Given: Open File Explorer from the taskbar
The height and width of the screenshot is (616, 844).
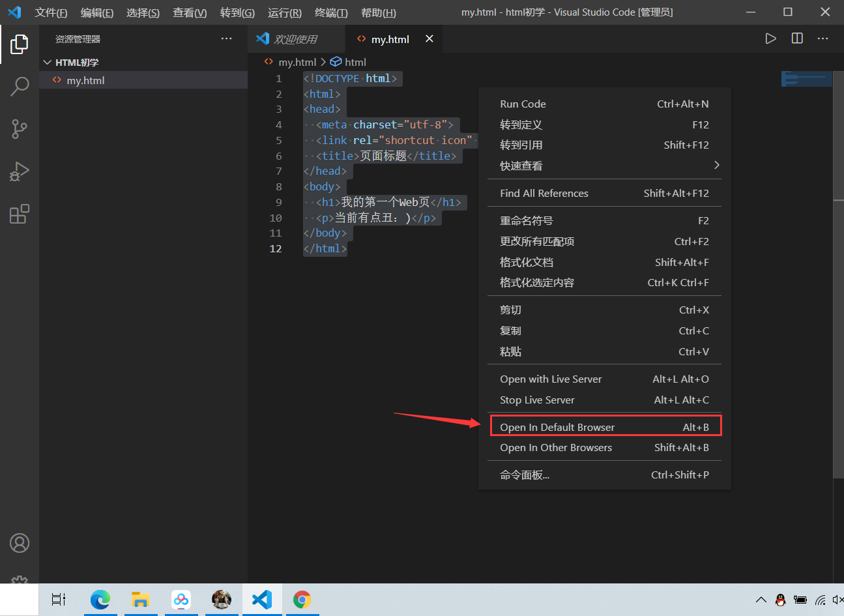Looking at the screenshot, I should click(x=140, y=599).
